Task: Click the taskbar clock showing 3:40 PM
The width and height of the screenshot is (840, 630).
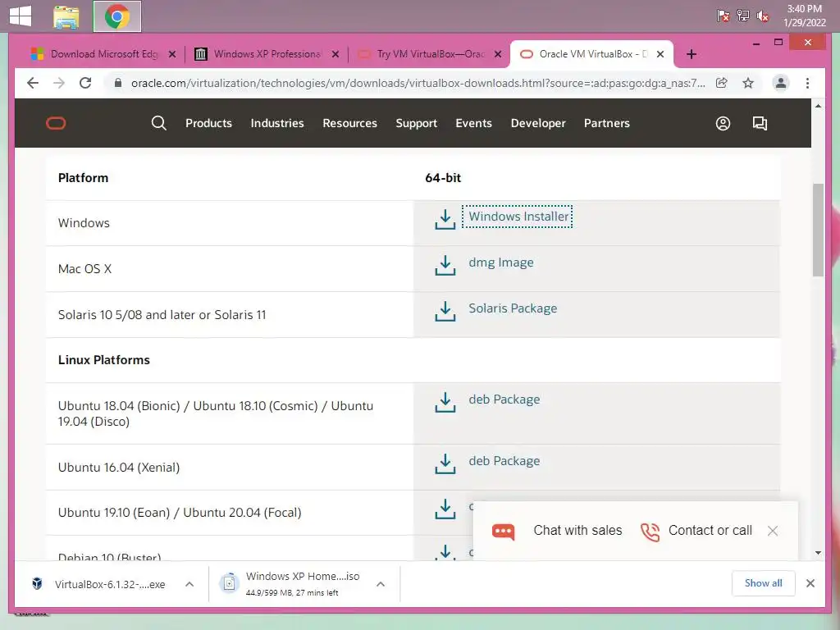Action: click(804, 16)
